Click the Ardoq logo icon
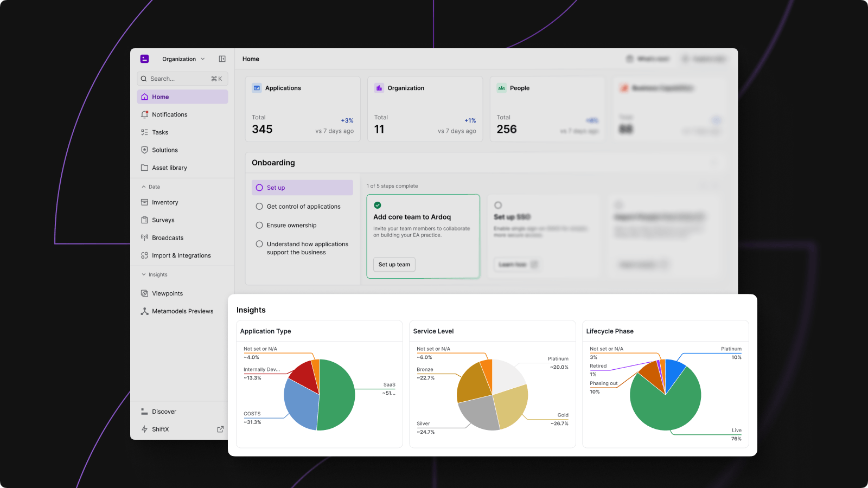This screenshot has width=868, height=488. click(145, 59)
